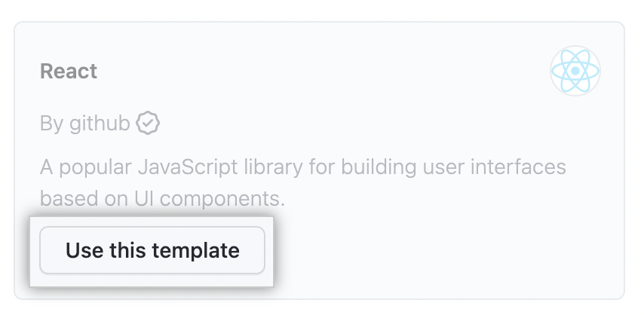Click the word github in the byline
The image size is (644, 315).
(100, 123)
